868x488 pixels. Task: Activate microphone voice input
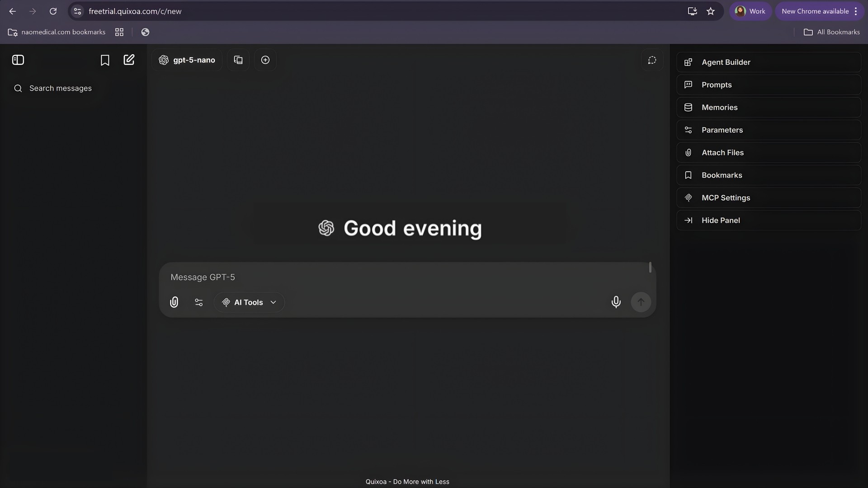tap(616, 302)
